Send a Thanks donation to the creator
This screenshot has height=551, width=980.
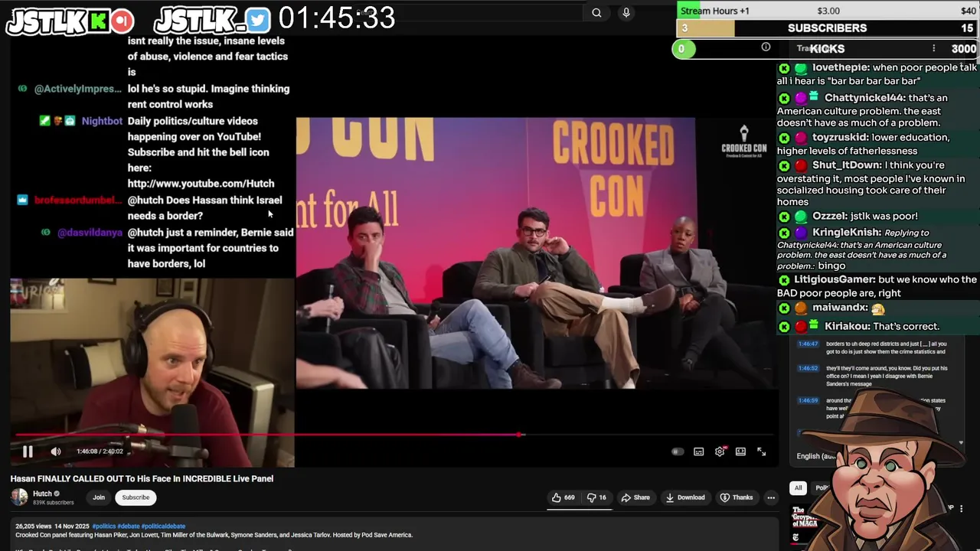pyautogui.click(x=737, y=497)
